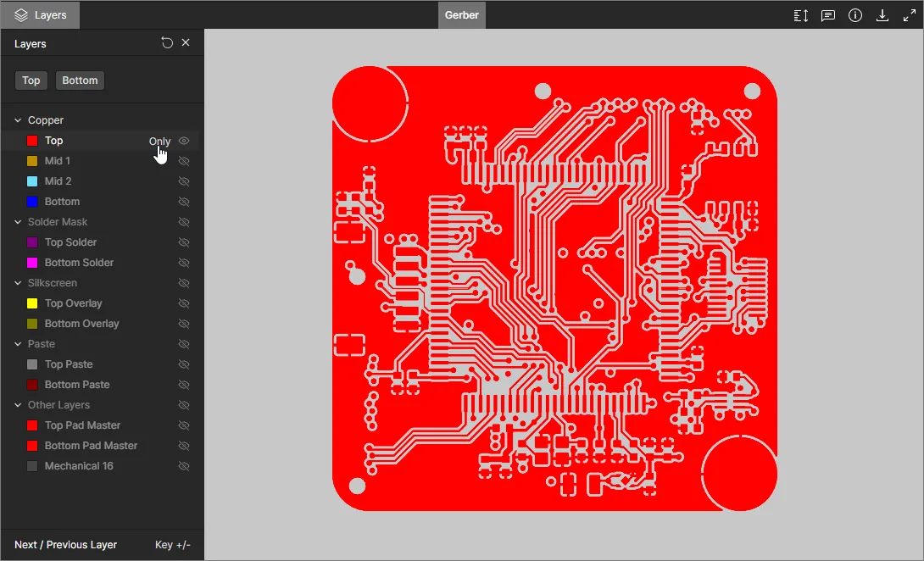Show the Solder Mask group
The image size is (924, 561).
(184, 222)
